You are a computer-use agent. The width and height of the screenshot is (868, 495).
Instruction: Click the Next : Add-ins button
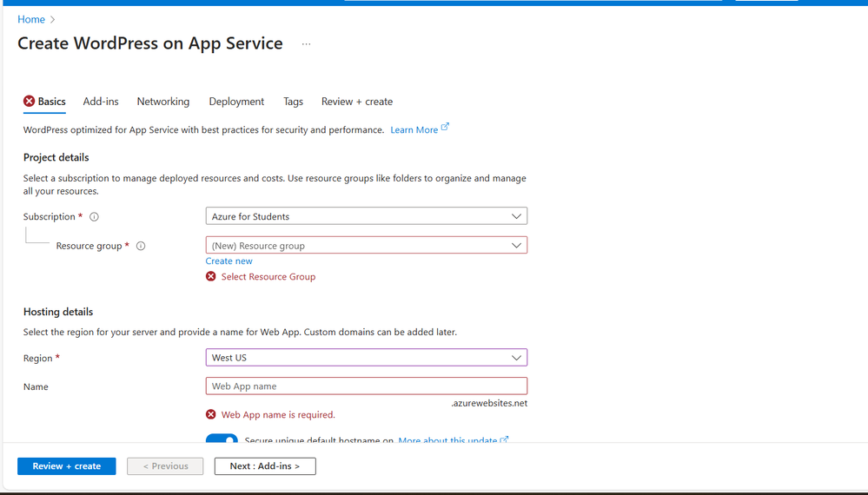265,466
